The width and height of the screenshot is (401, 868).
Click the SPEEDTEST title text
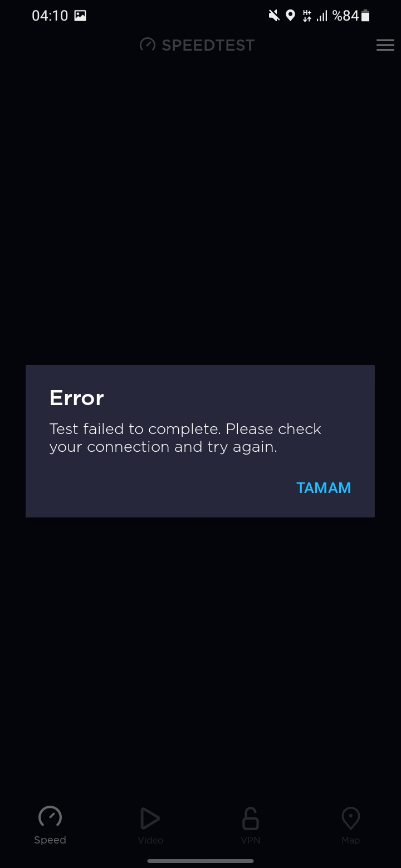coord(208,46)
